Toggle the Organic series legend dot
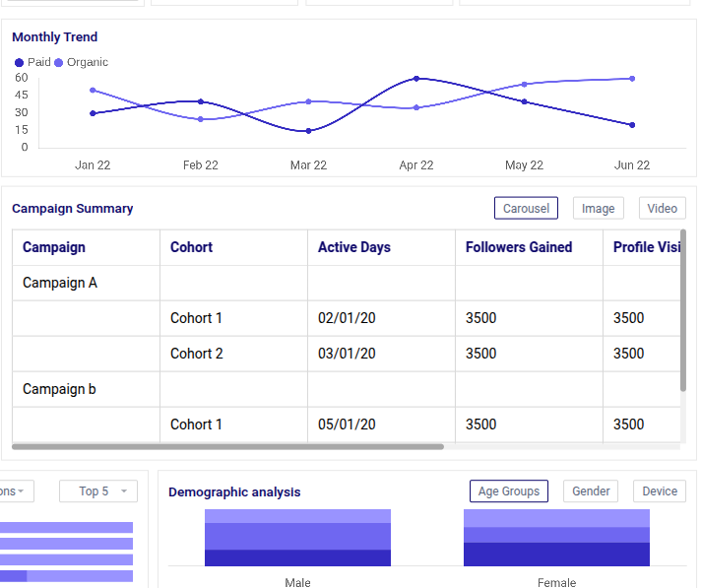 (59, 63)
